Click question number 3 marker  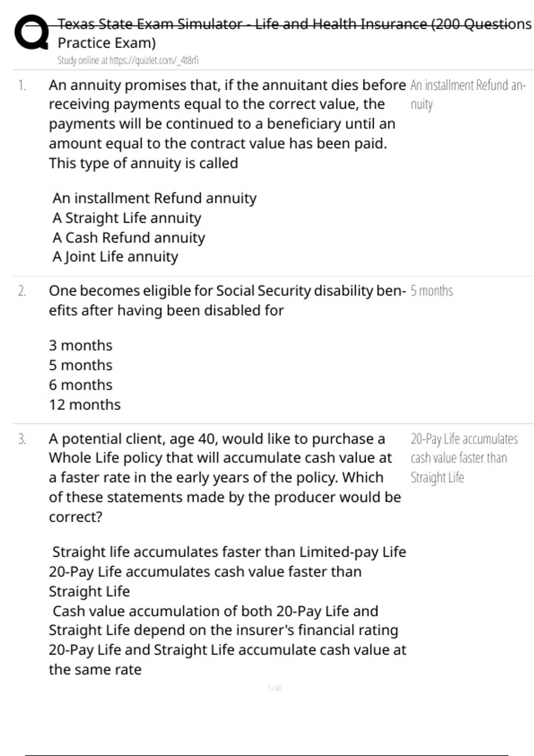[22, 439]
